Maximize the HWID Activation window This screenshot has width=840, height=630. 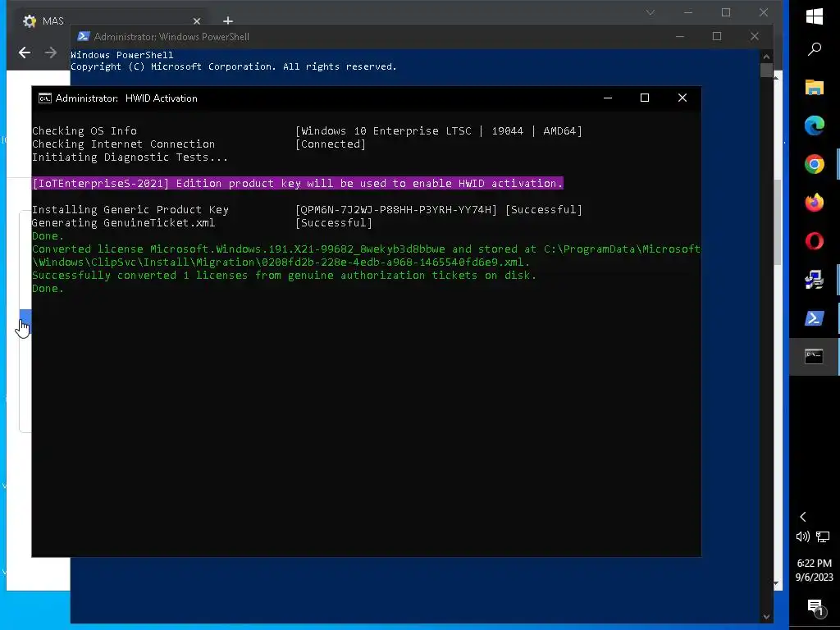tap(645, 98)
